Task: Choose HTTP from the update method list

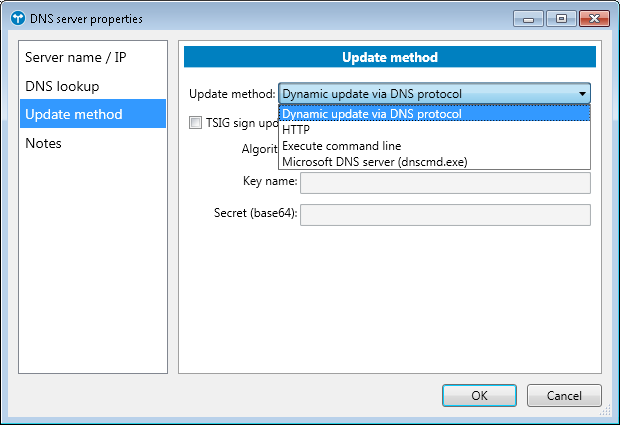Action: tap(296, 129)
